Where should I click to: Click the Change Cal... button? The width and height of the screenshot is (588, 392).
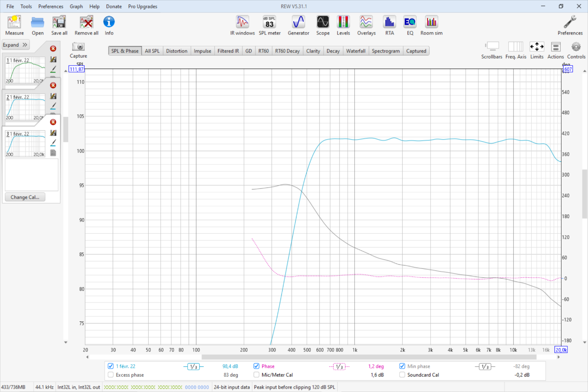25,197
